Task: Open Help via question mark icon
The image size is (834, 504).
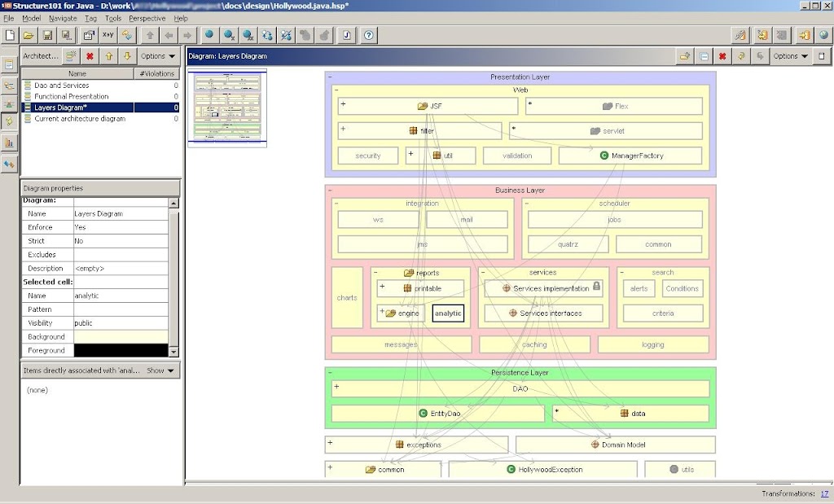Action: point(369,35)
